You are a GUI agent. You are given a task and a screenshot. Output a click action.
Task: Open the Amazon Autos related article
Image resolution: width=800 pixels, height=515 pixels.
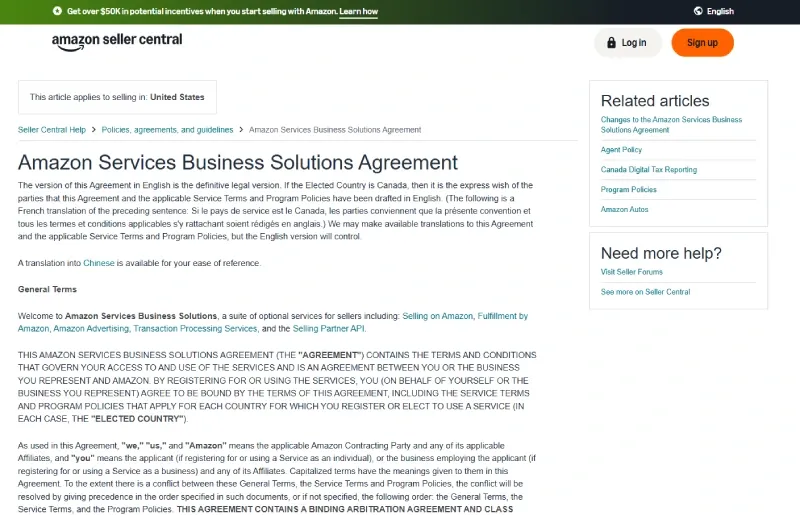[624, 209]
